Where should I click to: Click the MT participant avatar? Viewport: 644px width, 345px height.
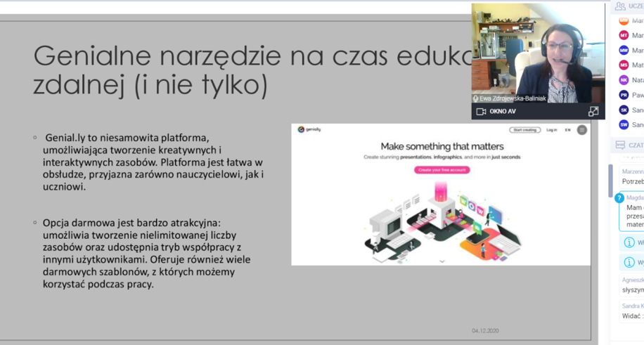(624, 35)
